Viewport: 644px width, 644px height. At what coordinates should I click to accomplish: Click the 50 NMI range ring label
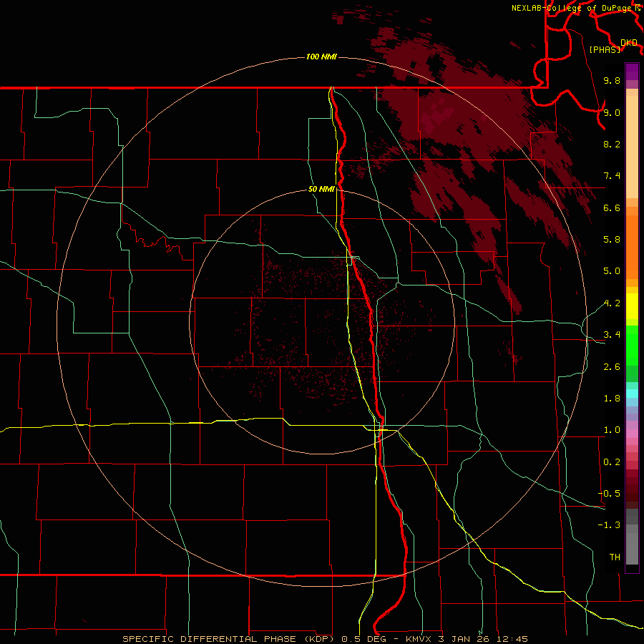tap(321, 190)
